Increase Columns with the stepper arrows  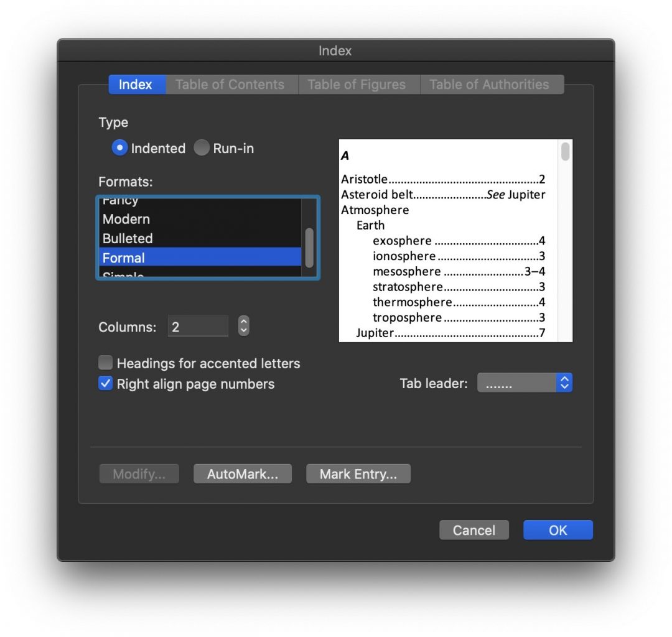coord(243,322)
